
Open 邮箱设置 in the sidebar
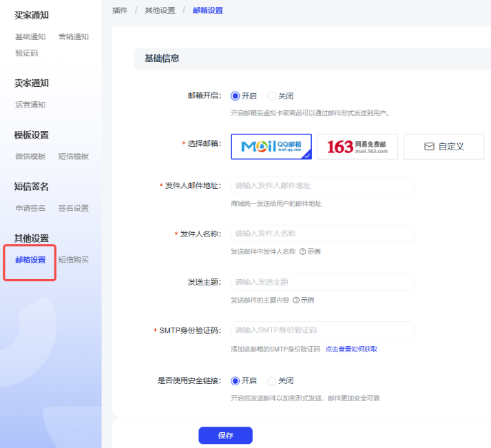pyautogui.click(x=30, y=260)
